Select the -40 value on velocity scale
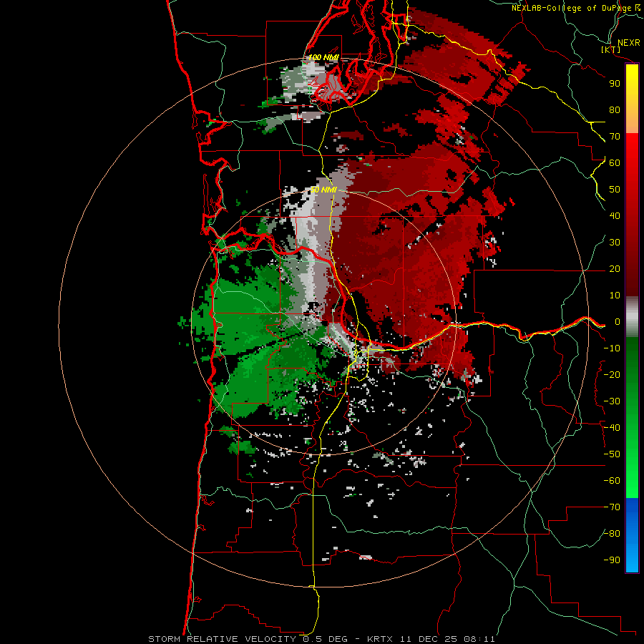The height and width of the screenshot is (644, 644). pos(612,428)
